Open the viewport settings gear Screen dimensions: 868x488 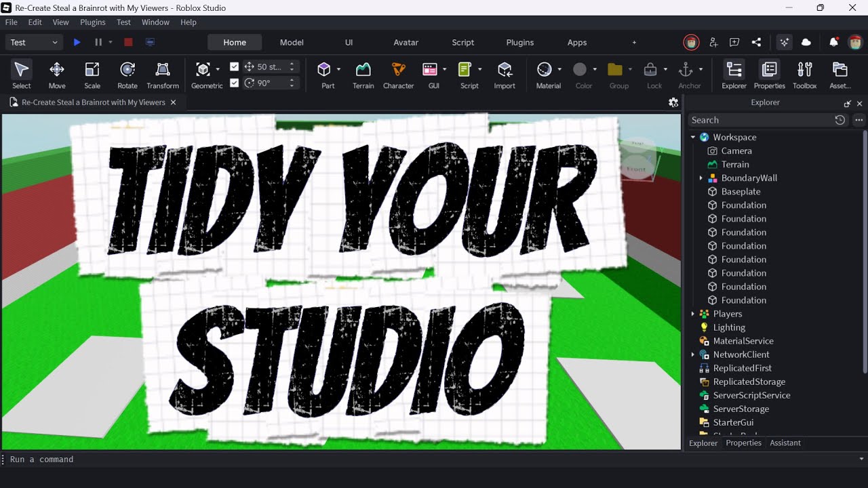(x=673, y=102)
